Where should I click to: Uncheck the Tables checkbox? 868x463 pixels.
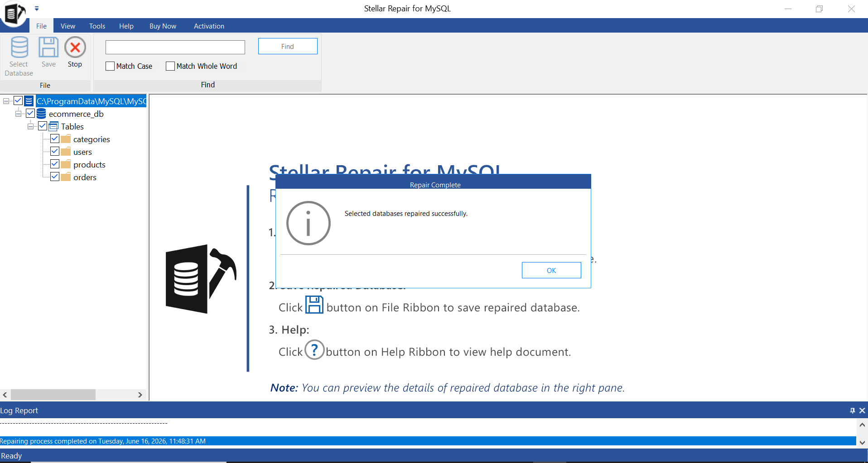pyautogui.click(x=43, y=126)
